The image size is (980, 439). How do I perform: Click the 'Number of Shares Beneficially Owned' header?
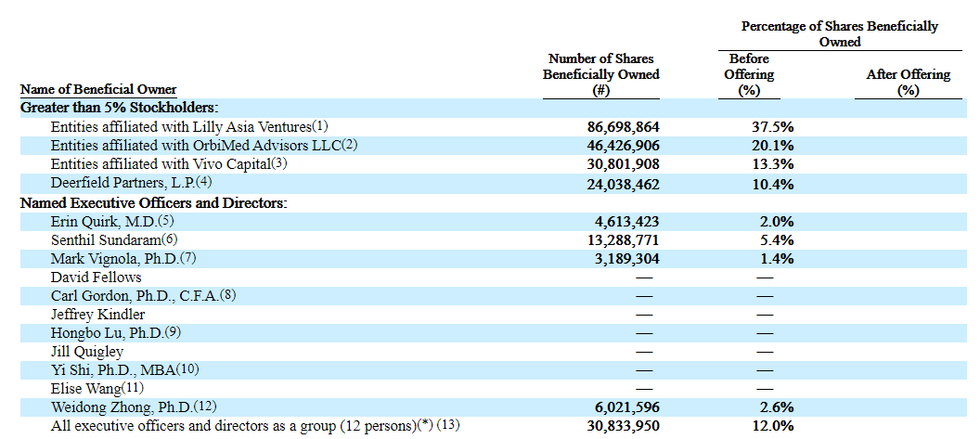600,74
